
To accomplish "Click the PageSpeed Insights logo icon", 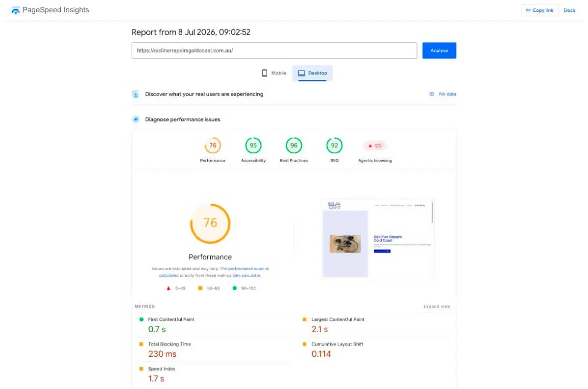I will point(16,10).
